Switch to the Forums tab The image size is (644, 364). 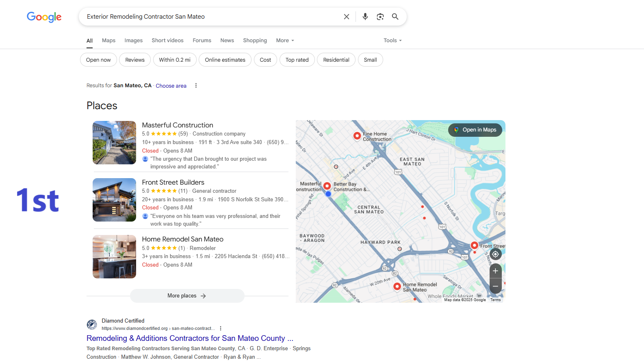pyautogui.click(x=202, y=41)
